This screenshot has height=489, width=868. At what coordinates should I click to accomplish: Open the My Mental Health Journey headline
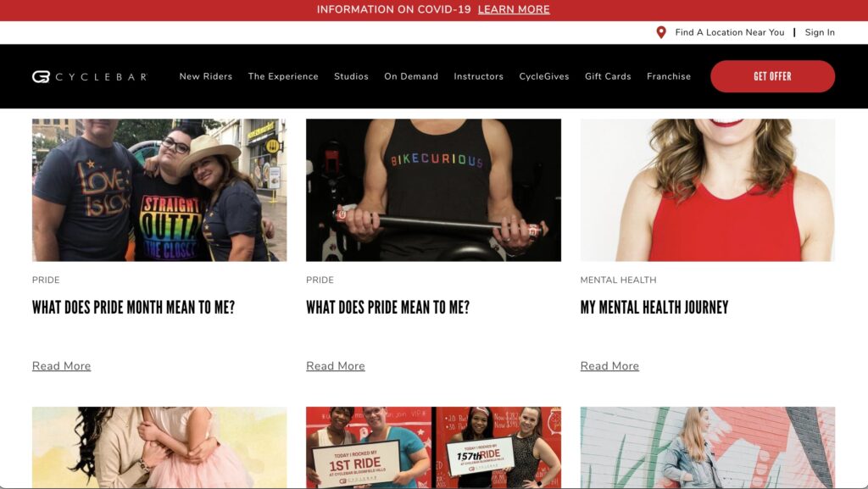[x=654, y=308]
